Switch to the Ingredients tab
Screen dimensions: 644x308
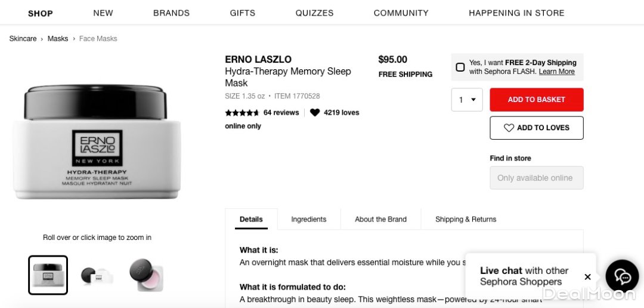[308, 219]
